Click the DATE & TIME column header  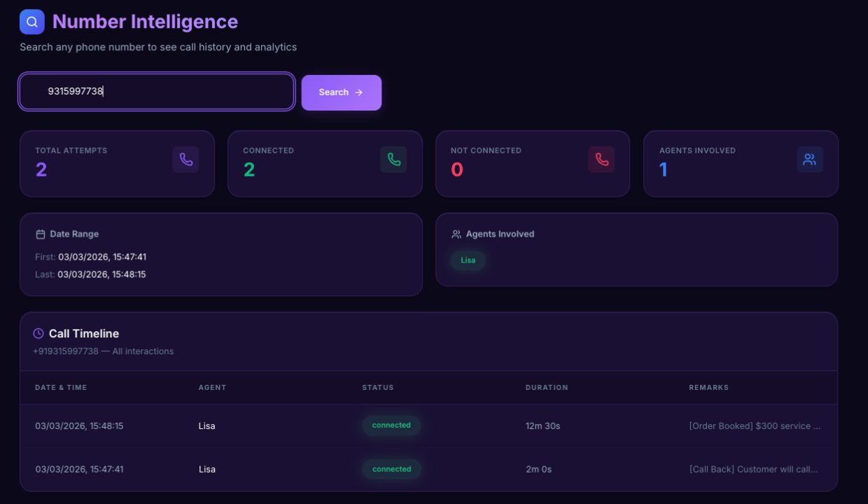click(61, 387)
